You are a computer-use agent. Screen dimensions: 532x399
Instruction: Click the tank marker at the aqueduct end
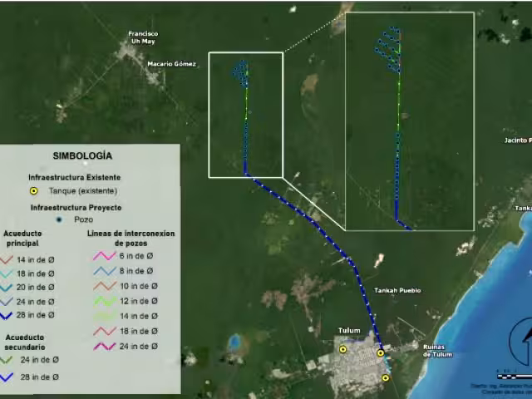coord(381,353)
